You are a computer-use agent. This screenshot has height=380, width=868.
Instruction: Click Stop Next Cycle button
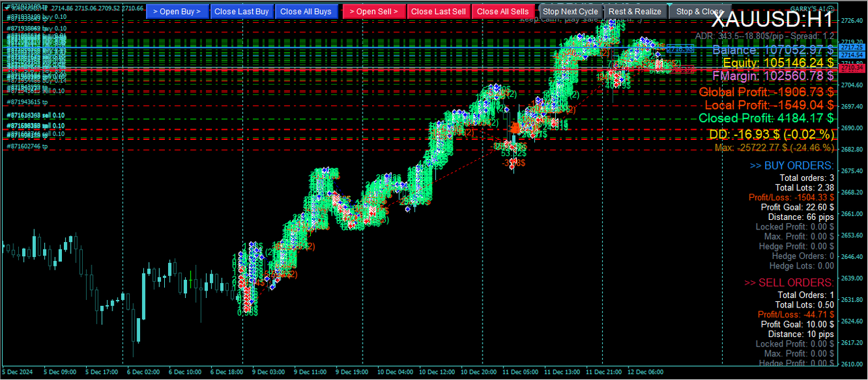click(571, 11)
